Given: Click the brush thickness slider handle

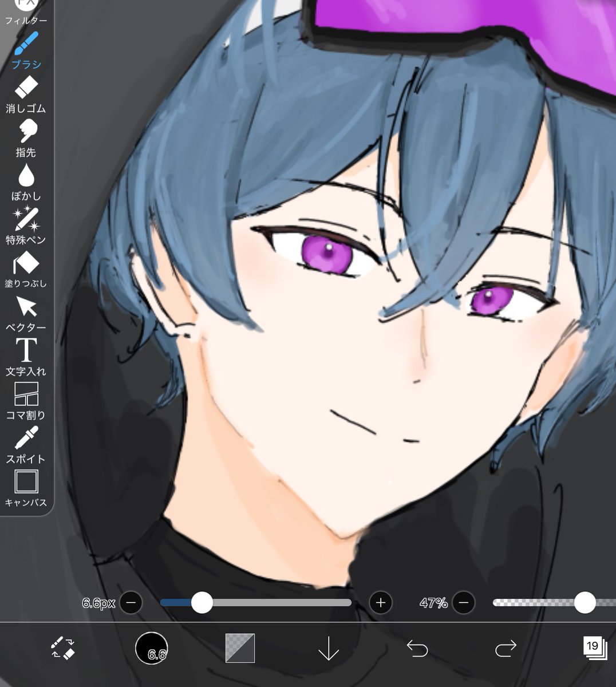Looking at the screenshot, I should [x=202, y=603].
